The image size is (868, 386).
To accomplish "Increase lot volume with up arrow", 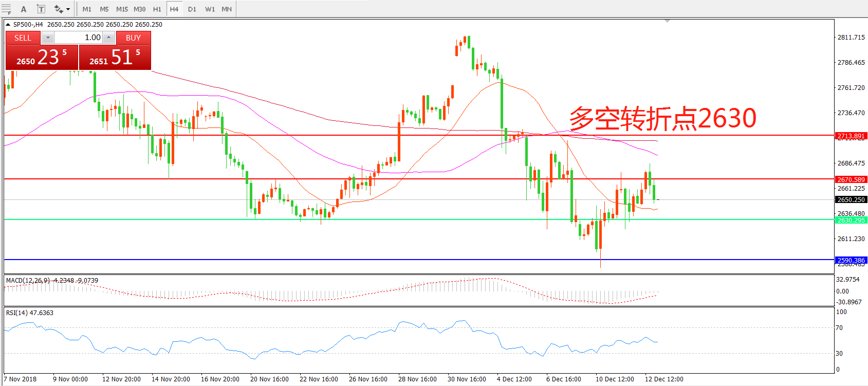I will click(x=108, y=38).
